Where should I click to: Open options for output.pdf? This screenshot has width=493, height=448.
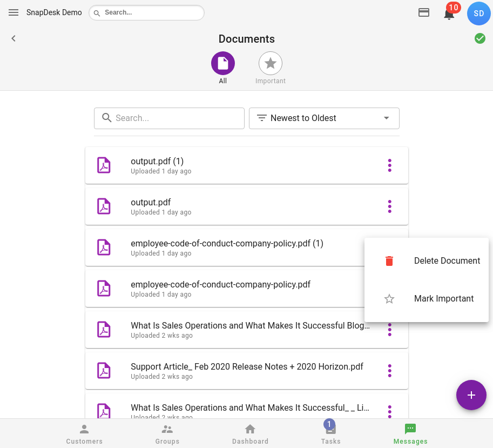pyautogui.click(x=389, y=206)
